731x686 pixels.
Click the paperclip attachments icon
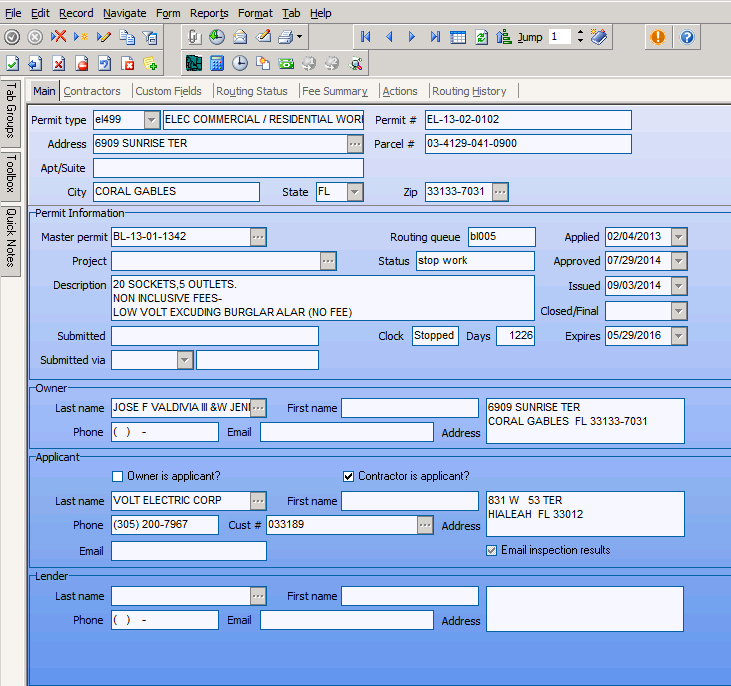pyautogui.click(x=194, y=37)
